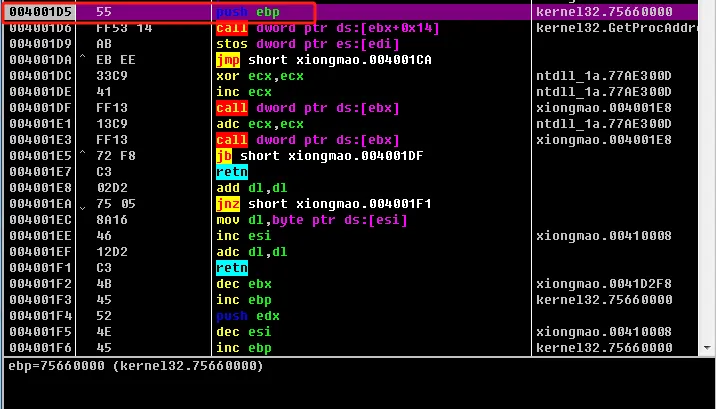Viewport: 716px width, 409px height.
Task: Click the 'push ebp' instruction at 004001D5
Action: pos(248,12)
